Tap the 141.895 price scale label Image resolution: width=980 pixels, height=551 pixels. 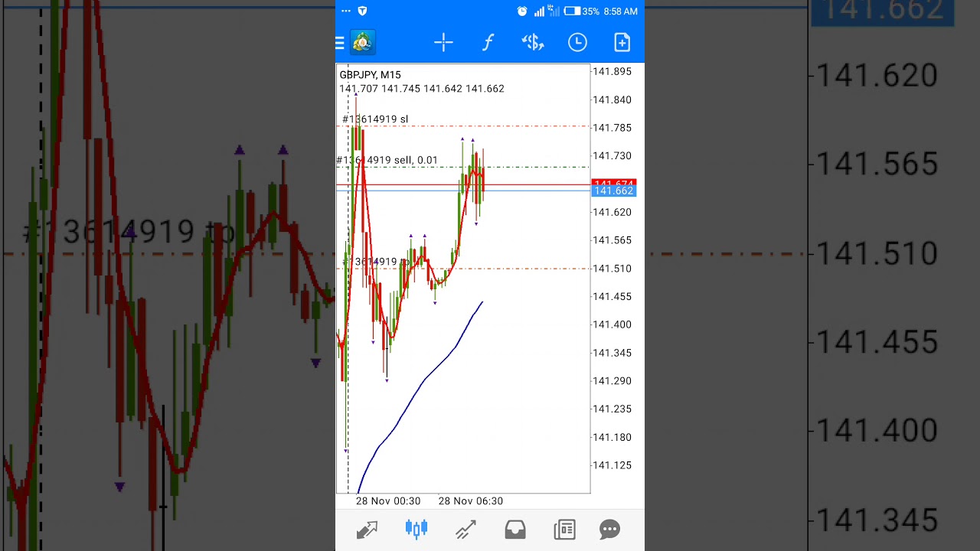612,72
